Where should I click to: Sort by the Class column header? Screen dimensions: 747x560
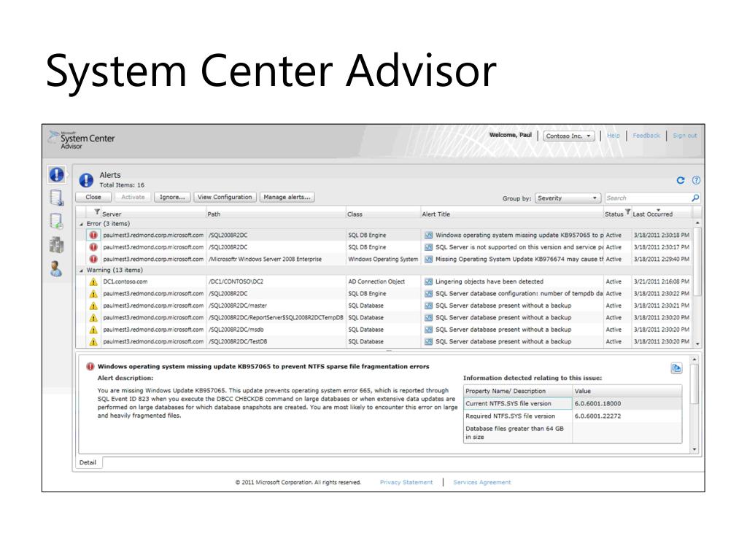coord(355,214)
